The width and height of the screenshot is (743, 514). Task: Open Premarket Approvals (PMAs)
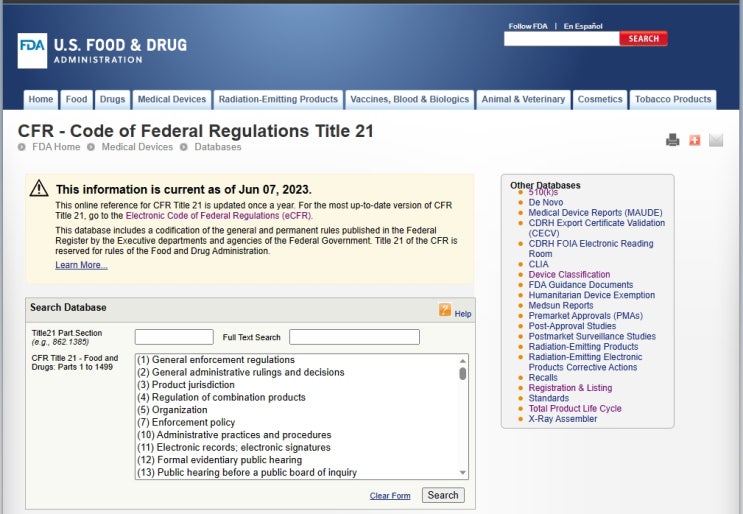click(x=586, y=316)
